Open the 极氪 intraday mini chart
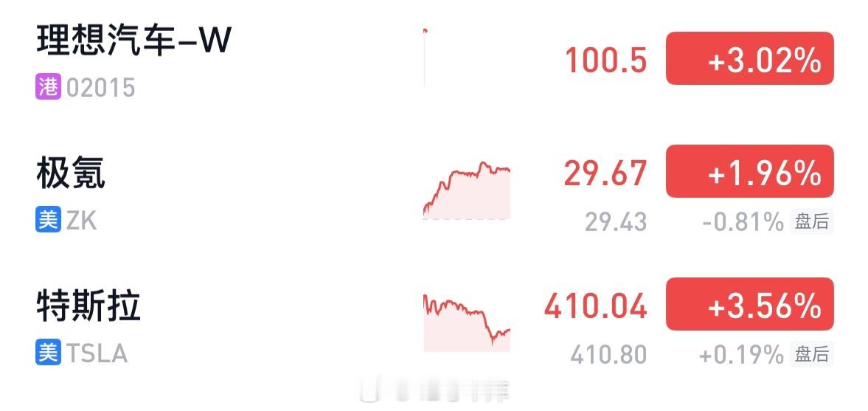Image resolution: width=868 pixels, height=411 pixels. [467, 190]
